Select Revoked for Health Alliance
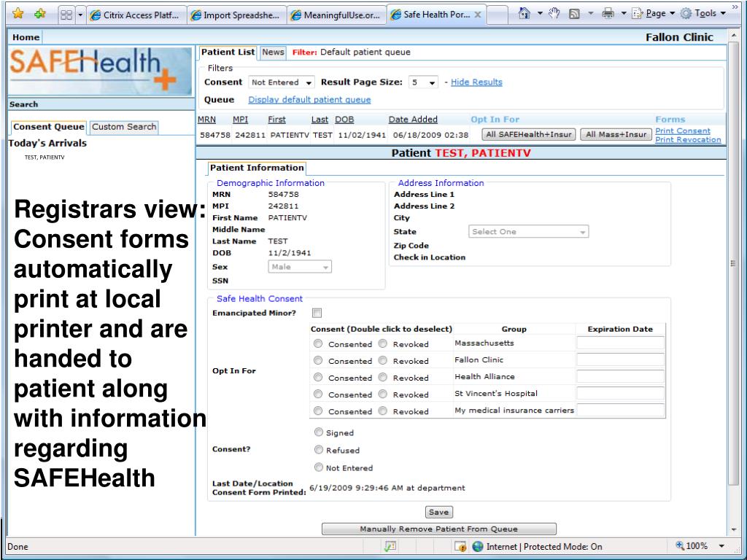Viewport: 747px width, 560px height. tap(382, 377)
